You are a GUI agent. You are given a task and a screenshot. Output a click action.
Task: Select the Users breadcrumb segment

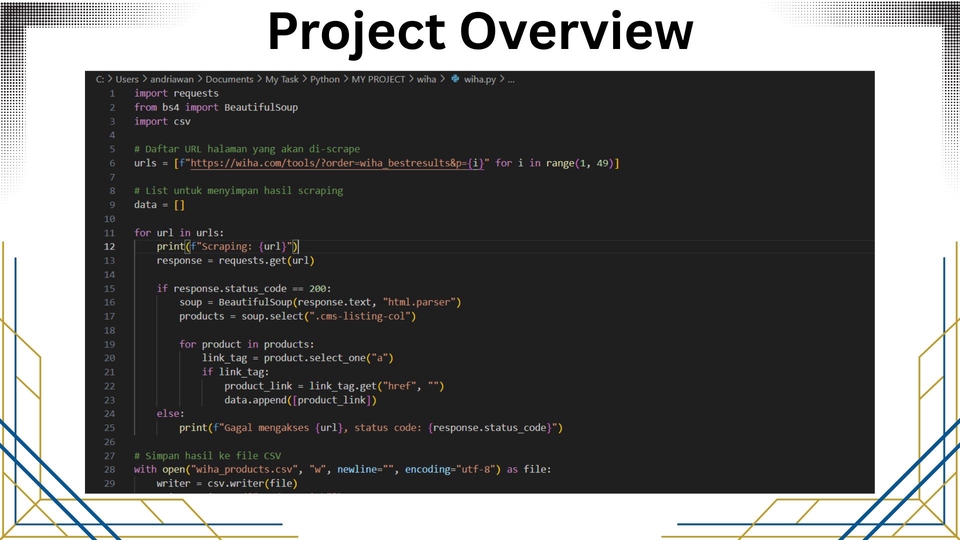127,79
